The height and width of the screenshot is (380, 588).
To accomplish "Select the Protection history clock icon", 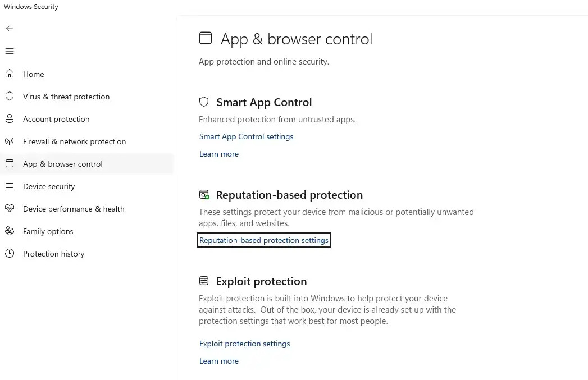I will click(9, 253).
